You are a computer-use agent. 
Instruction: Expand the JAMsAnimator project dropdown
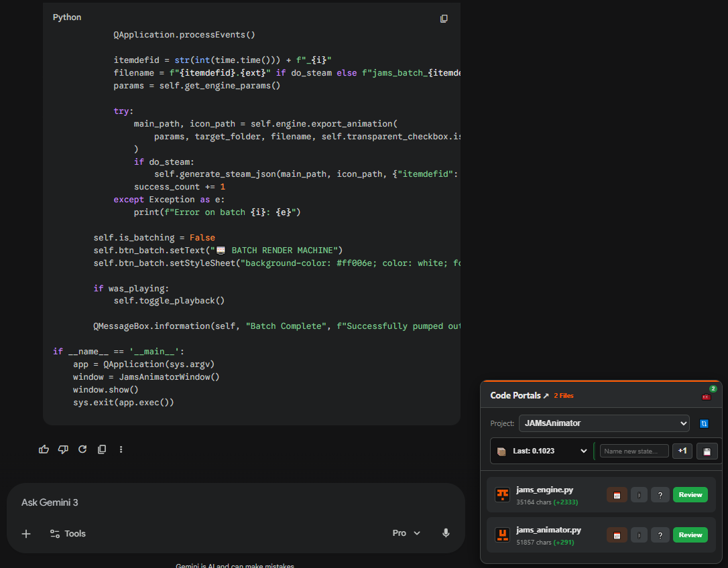click(604, 423)
